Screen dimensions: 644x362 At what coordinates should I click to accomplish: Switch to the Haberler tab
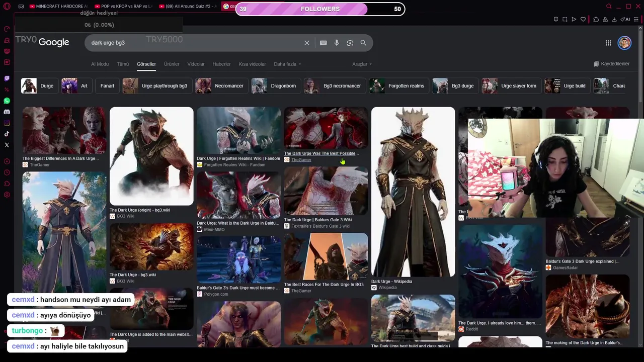(x=221, y=64)
